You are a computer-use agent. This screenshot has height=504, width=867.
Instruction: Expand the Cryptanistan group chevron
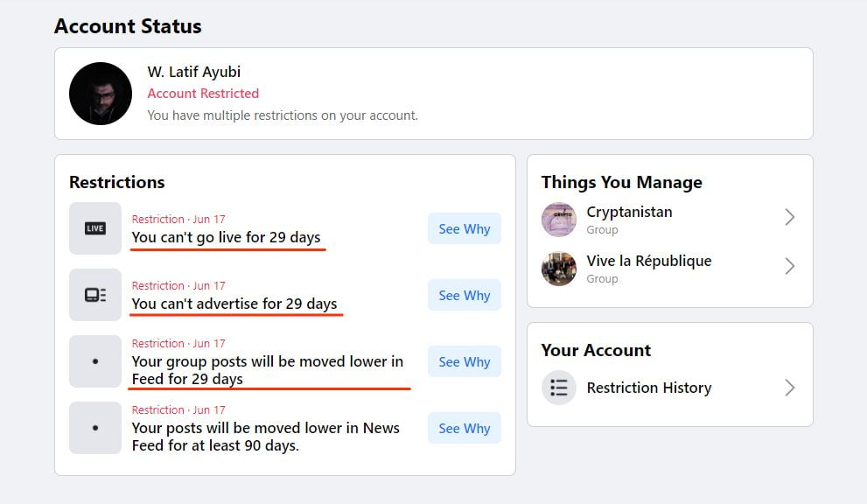(x=789, y=217)
